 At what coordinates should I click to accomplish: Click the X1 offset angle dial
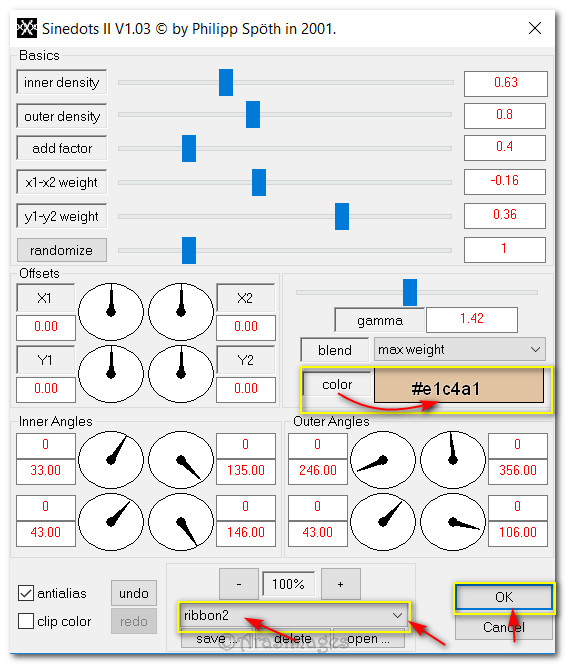[111, 312]
